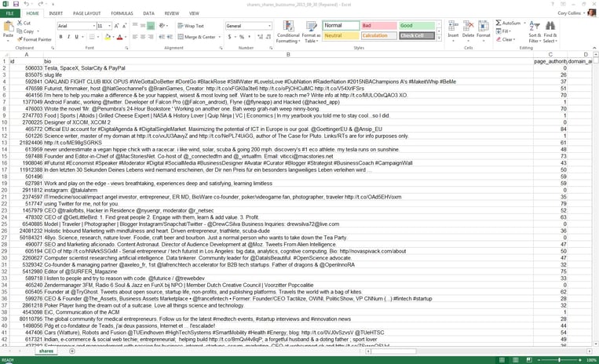The height and width of the screenshot is (364, 599).
Task: Apply percent style format
Action: (x=242, y=37)
